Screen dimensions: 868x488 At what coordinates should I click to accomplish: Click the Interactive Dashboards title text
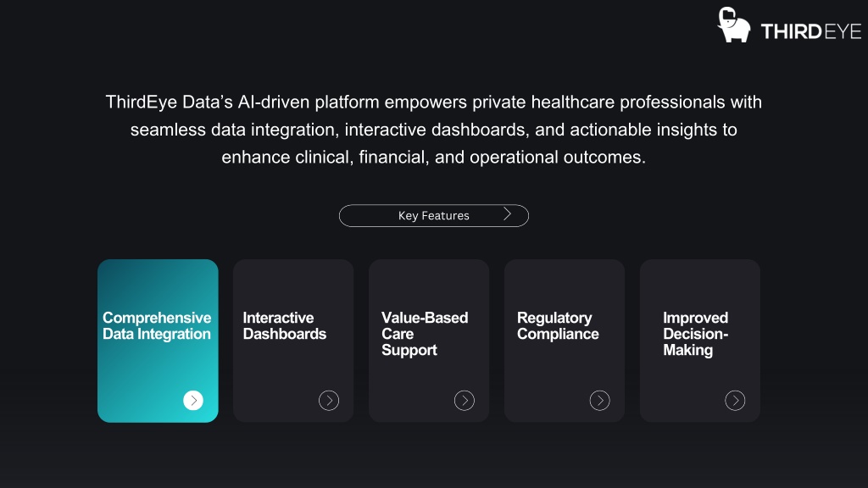(285, 326)
